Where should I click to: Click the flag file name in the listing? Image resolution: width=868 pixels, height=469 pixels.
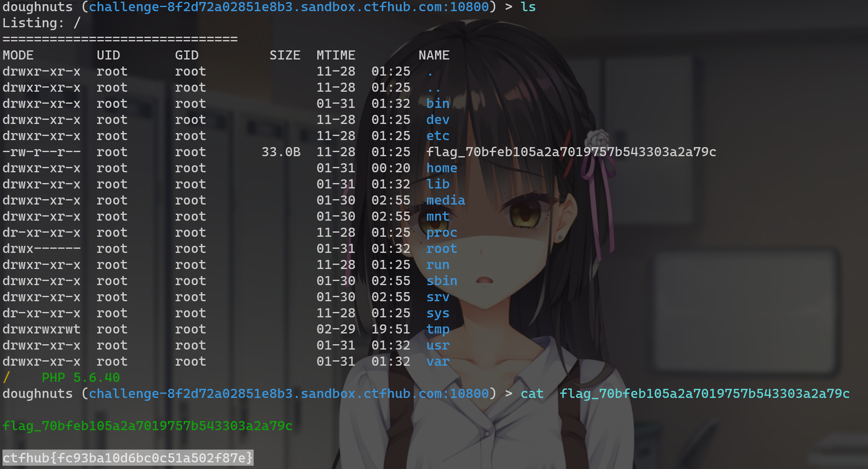(x=571, y=152)
